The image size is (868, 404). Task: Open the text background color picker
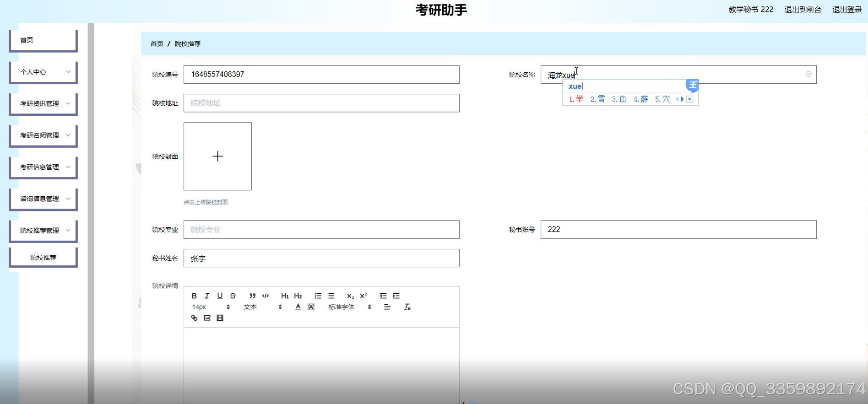(311, 307)
